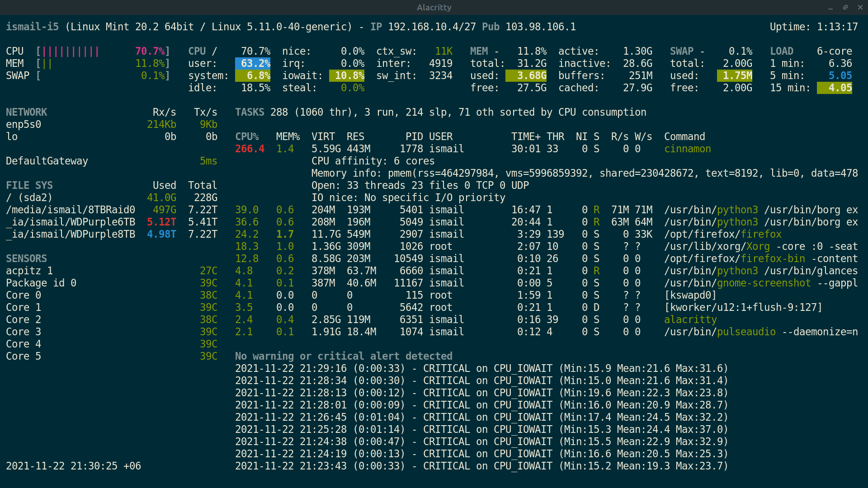This screenshot has height=488, width=868.
Task: Close the Alacritty window
Action: (x=860, y=8)
